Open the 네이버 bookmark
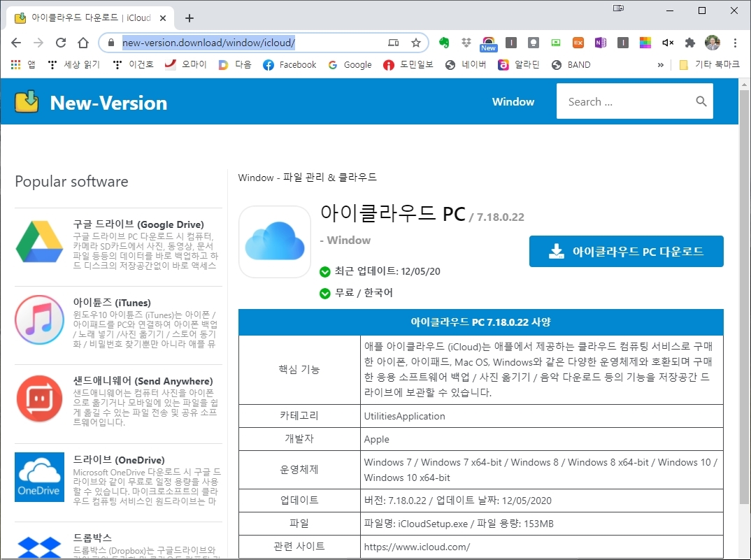751x560 pixels. click(x=466, y=65)
